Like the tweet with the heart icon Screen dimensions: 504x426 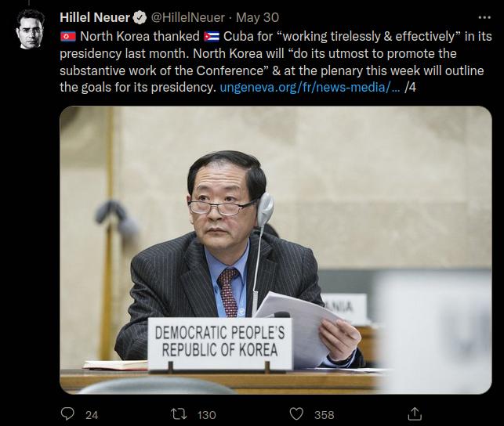[296, 414]
